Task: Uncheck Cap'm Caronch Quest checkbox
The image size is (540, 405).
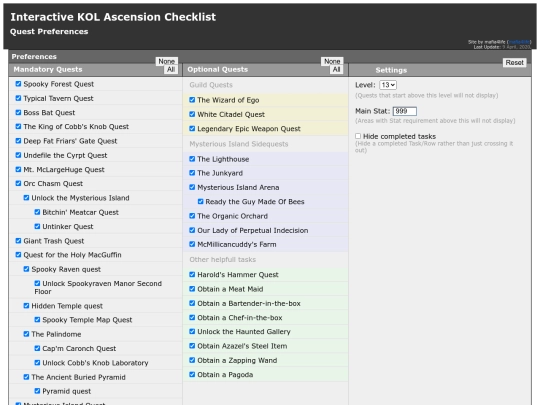Action: tap(37, 348)
